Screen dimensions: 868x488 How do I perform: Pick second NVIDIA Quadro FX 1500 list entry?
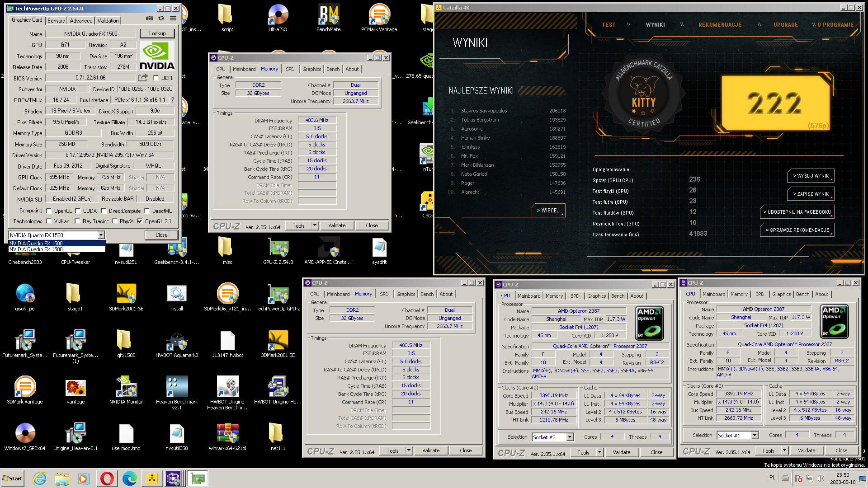pos(57,249)
